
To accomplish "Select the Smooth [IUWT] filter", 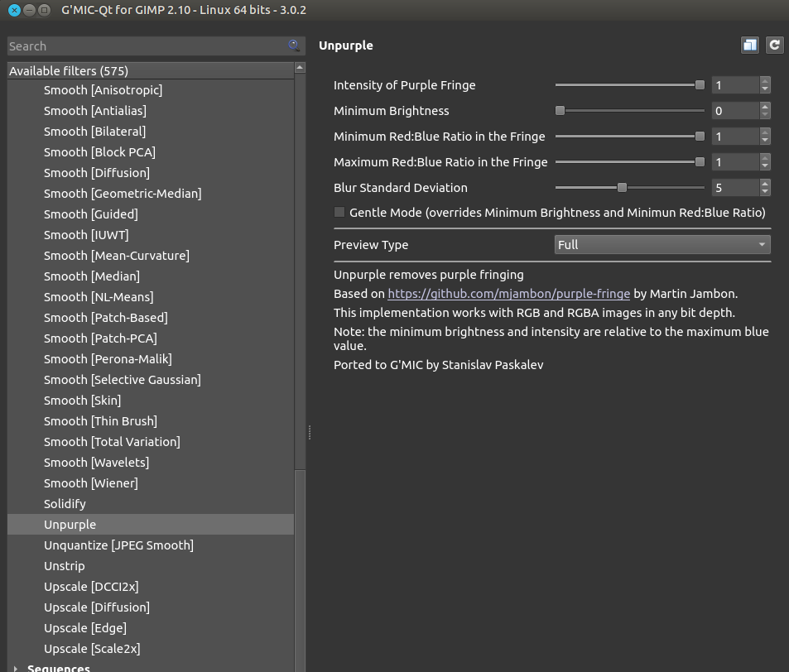I will (151, 235).
